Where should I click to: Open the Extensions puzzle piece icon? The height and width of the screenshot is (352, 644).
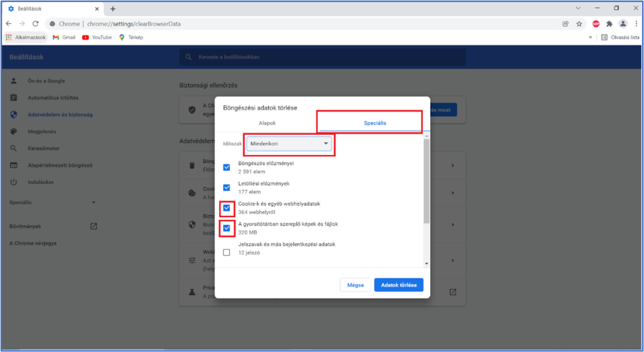coord(609,24)
